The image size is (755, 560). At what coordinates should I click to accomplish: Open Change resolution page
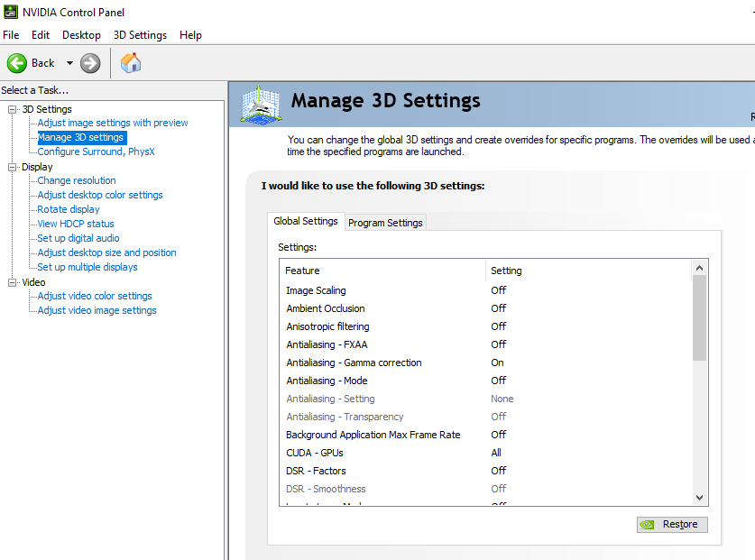pos(77,180)
